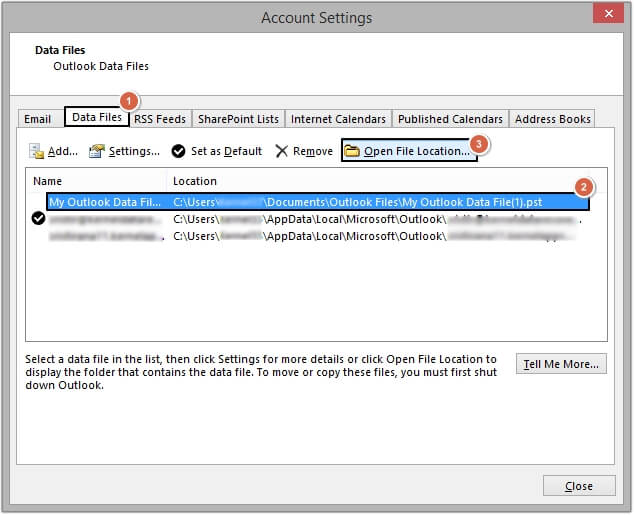Viewport: 634px width, 515px height.
Task: Click the Set as Default label
Action: tap(226, 151)
